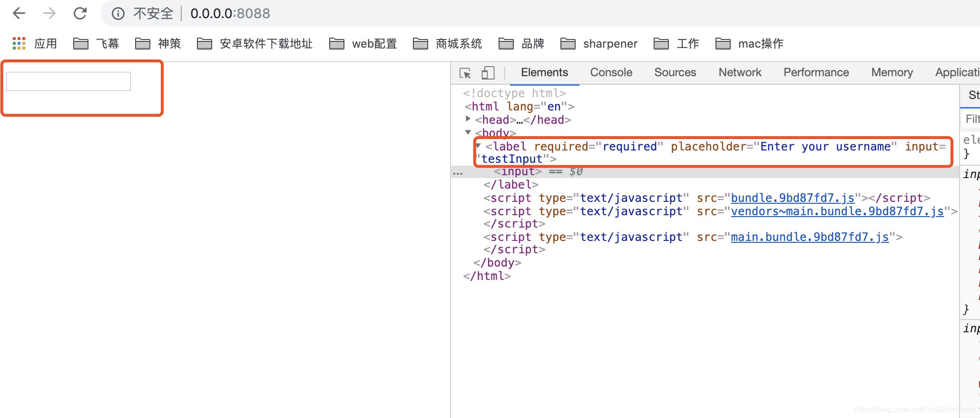Select the doctype html line
Viewport: 980px width, 418px height.
pyautogui.click(x=515, y=93)
